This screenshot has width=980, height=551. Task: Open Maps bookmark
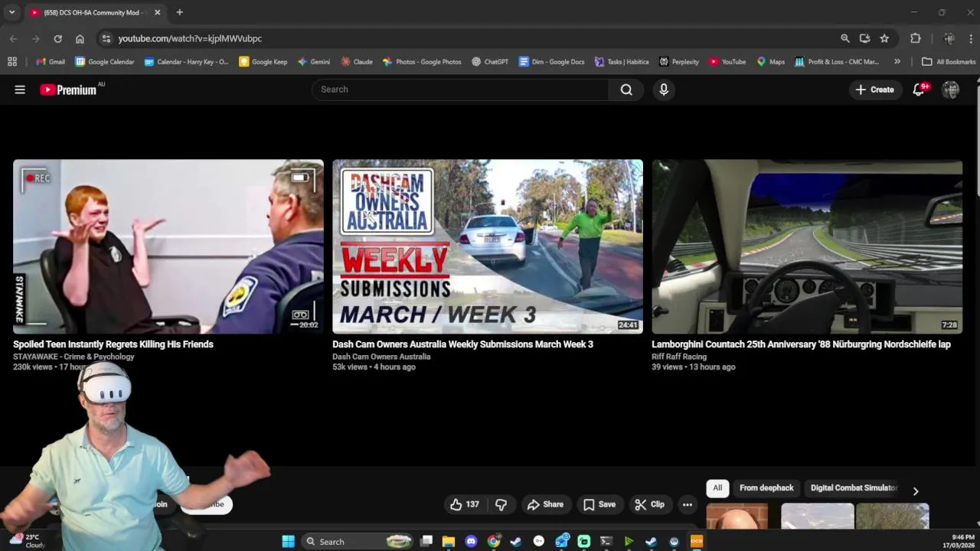point(770,62)
